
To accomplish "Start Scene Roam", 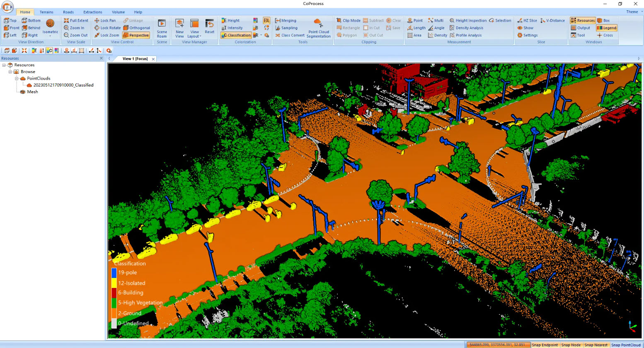I will [162, 27].
